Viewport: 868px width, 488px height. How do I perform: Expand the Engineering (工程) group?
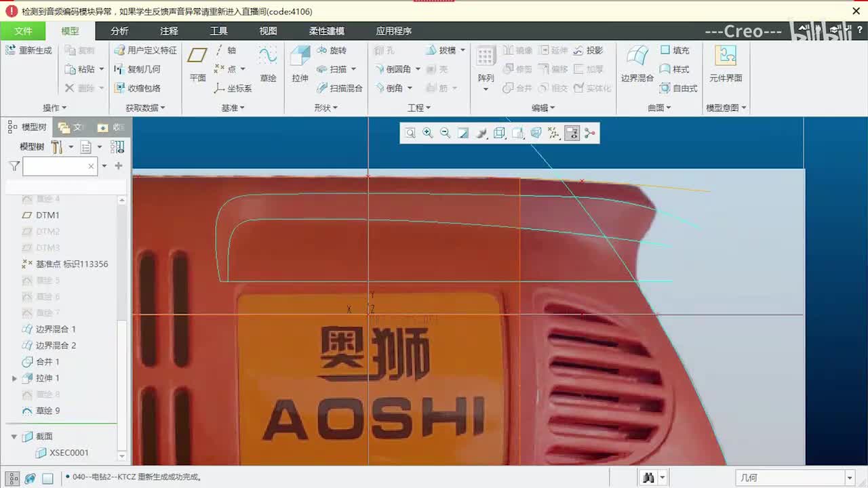click(x=419, y=108)
